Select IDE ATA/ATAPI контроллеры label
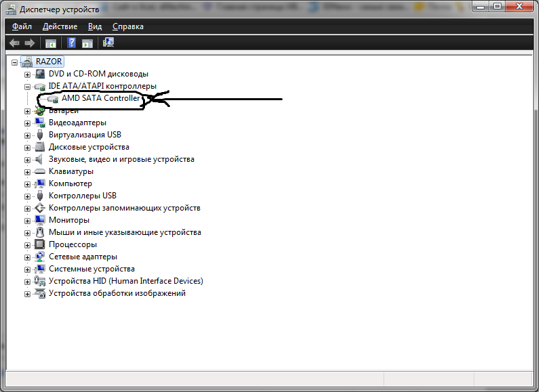 click(102, 86)
